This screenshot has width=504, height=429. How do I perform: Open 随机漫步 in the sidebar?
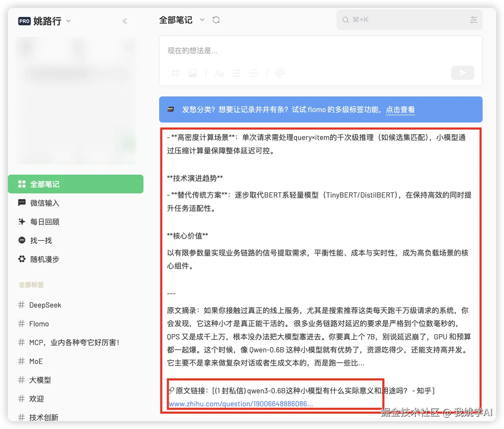[76, 259]
